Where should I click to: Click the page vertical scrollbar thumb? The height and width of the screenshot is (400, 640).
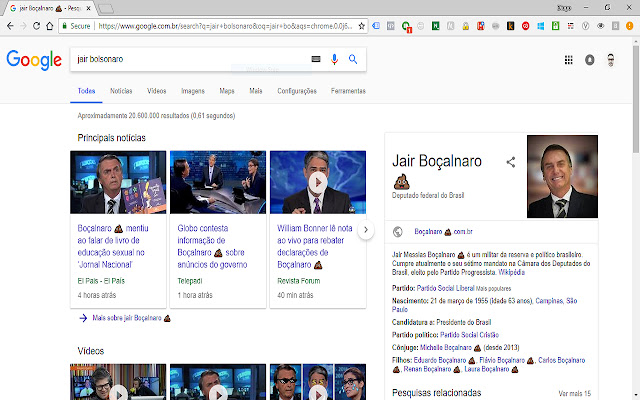[x=636, y=98]
